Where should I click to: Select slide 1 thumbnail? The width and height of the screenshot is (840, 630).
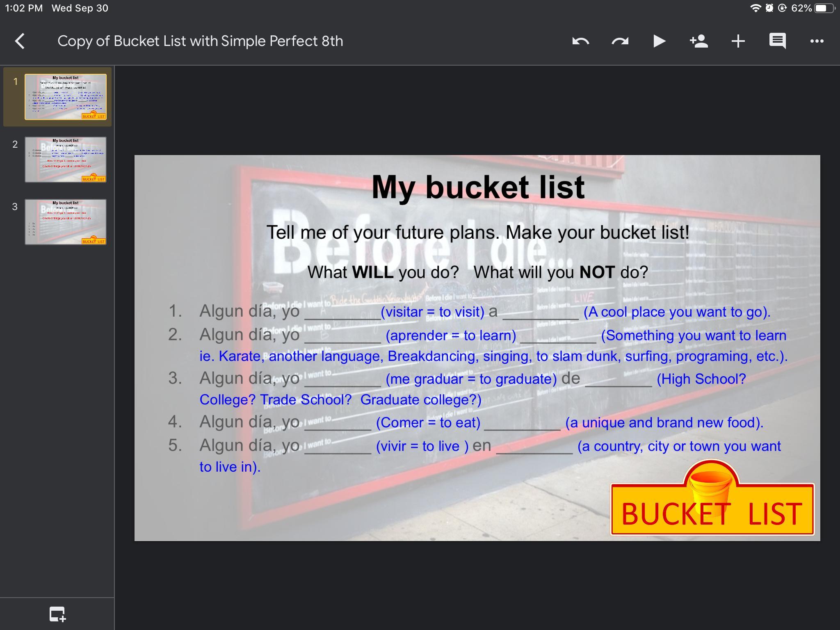tap(66, 97)
